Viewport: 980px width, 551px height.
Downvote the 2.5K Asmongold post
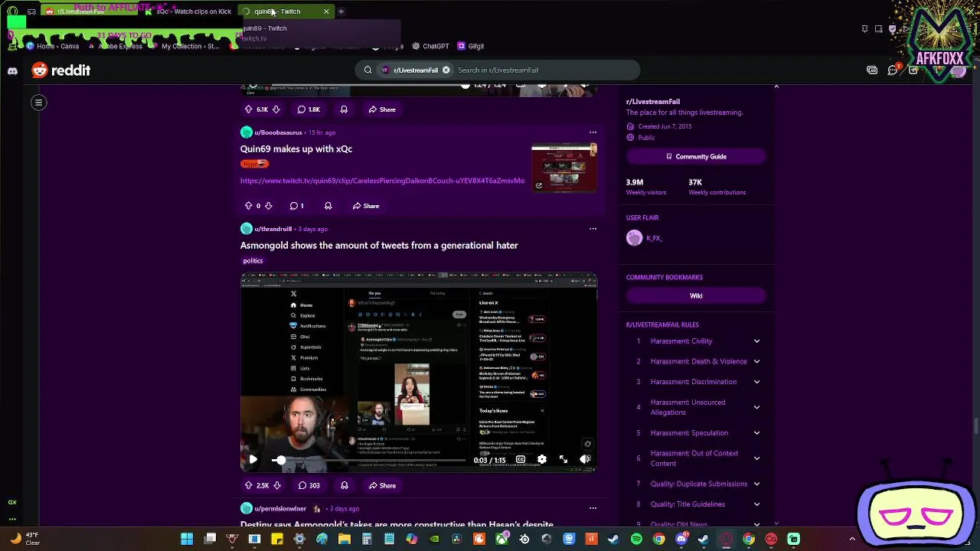click(x=276, y=485)
